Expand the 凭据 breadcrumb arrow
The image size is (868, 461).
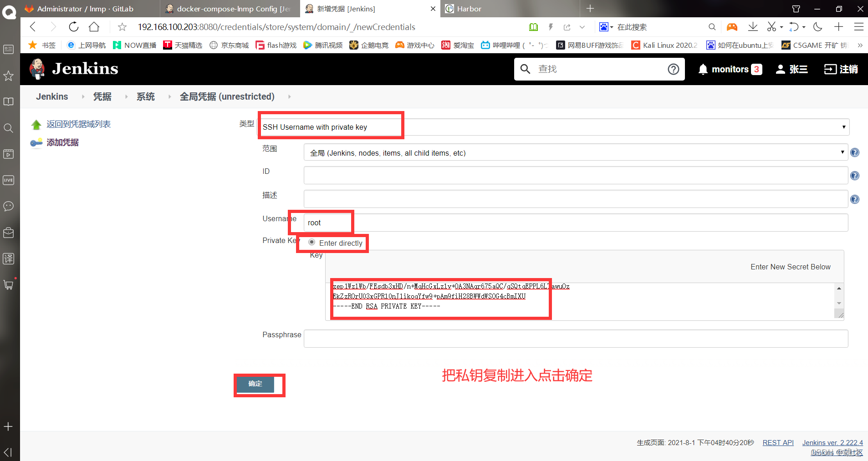pyautogui.click(x=126, y=96)
